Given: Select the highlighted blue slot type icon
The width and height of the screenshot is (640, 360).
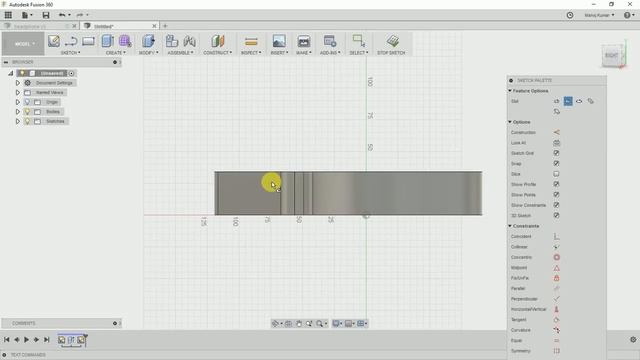Looking at the screenshot, I should (568, 101).
